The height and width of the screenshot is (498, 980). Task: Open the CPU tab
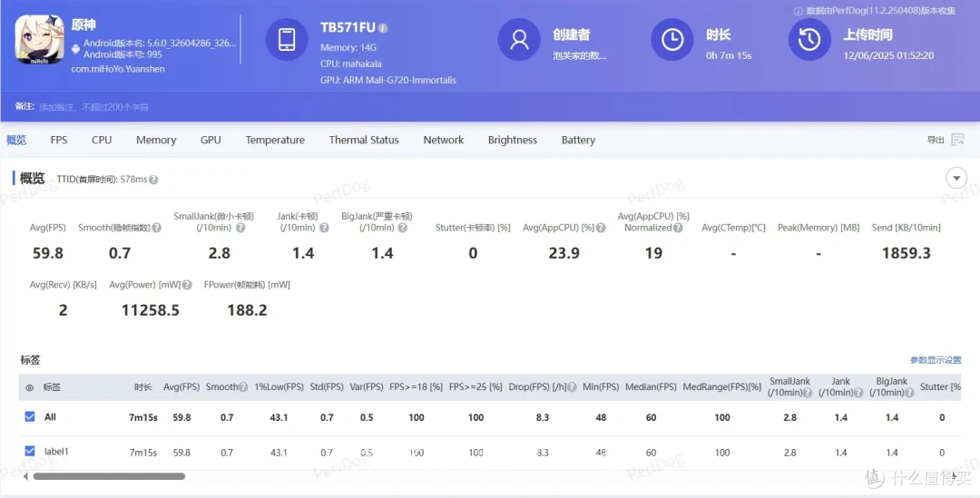click(x=102, y=140)
